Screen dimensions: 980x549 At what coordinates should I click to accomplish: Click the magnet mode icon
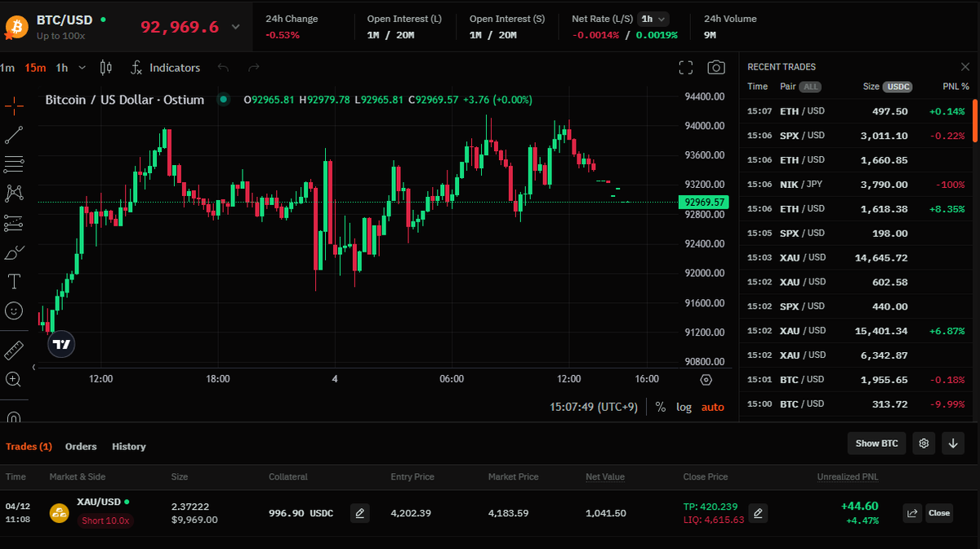click(14, 417)
